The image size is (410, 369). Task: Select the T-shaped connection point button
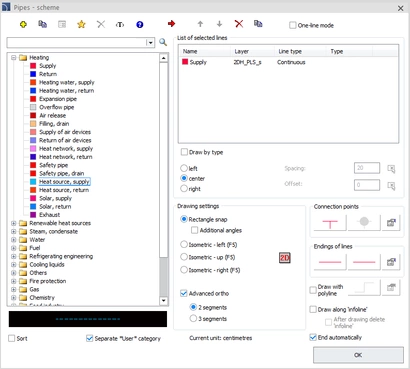(330, 223)
